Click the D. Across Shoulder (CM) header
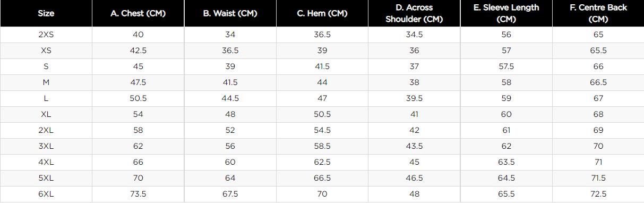The height and width of the screenshot is (203, 644). pyautogui.click(x=414, y=13)
